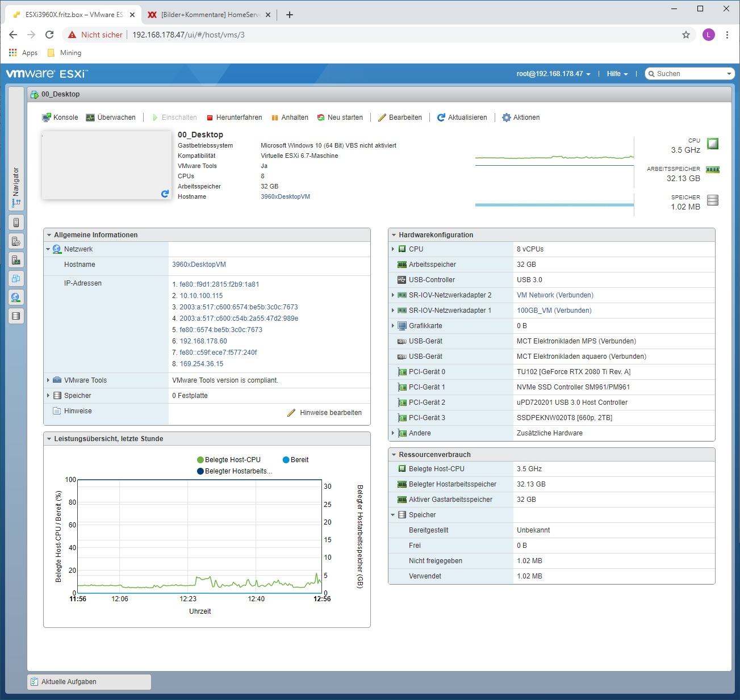Image resolution: width=740 pixels, height=700 pixels.
Task: Click PCI-Gerät 0 icon
Action: [x=402, y=372]
